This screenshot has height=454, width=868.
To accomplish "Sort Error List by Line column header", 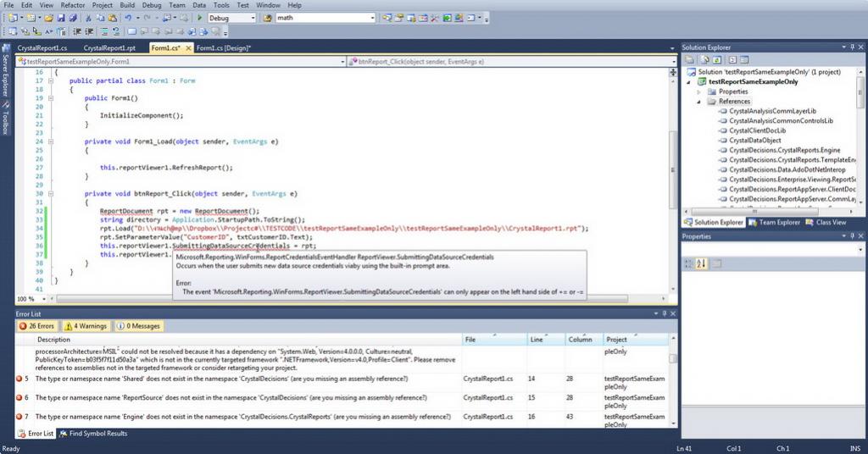I will (x=546, y=340).
